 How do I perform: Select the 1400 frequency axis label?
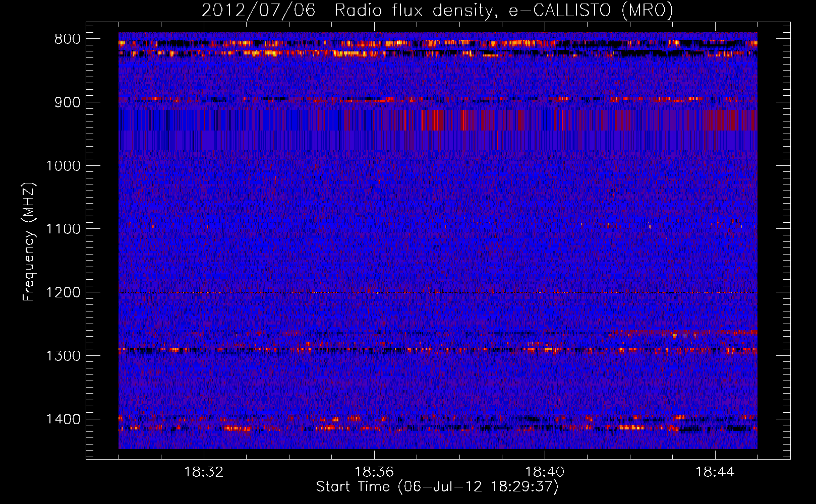pyautogui.click(x=63, y=419)
